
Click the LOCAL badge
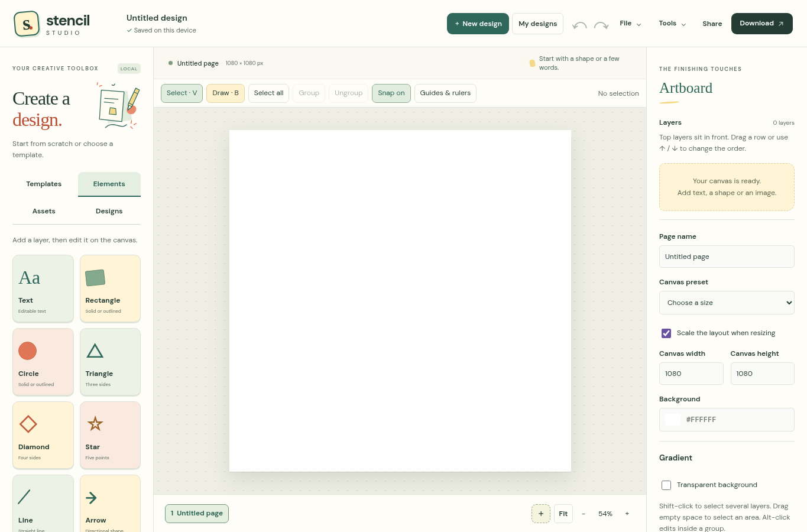[x=129, y=69]
